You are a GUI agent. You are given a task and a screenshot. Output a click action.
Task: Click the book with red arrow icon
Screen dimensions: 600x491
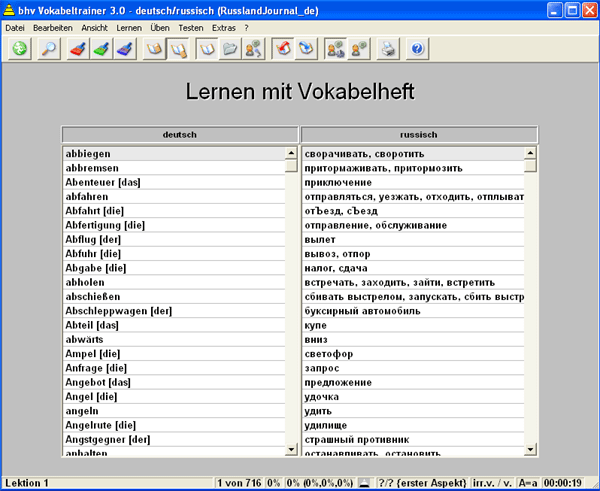283,49
